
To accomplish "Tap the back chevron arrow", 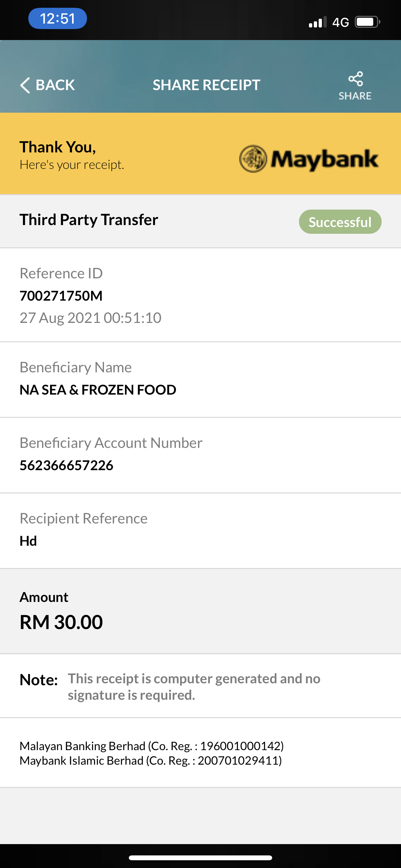I will (25, 85).
